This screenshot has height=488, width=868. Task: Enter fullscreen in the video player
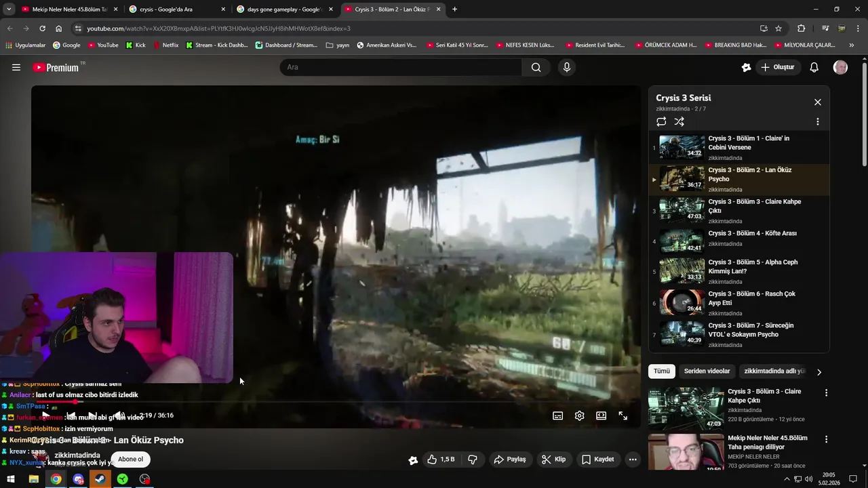(x=623, y=415)
